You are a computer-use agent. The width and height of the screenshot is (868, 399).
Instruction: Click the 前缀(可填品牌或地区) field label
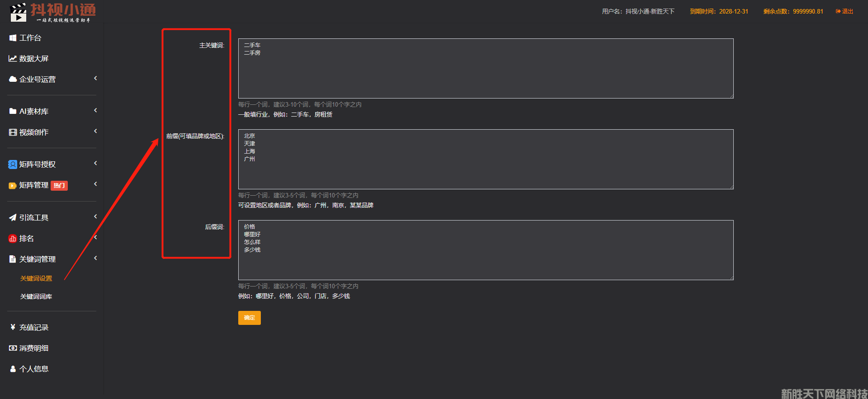click(195, 136)
